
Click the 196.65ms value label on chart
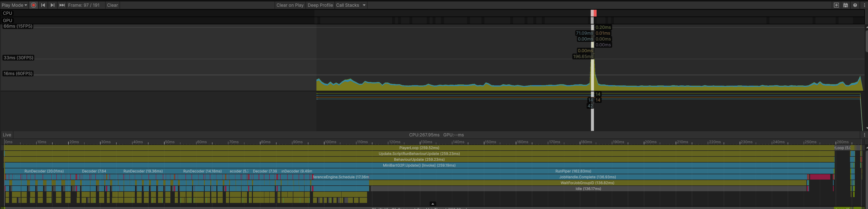[x=583, y=56]
